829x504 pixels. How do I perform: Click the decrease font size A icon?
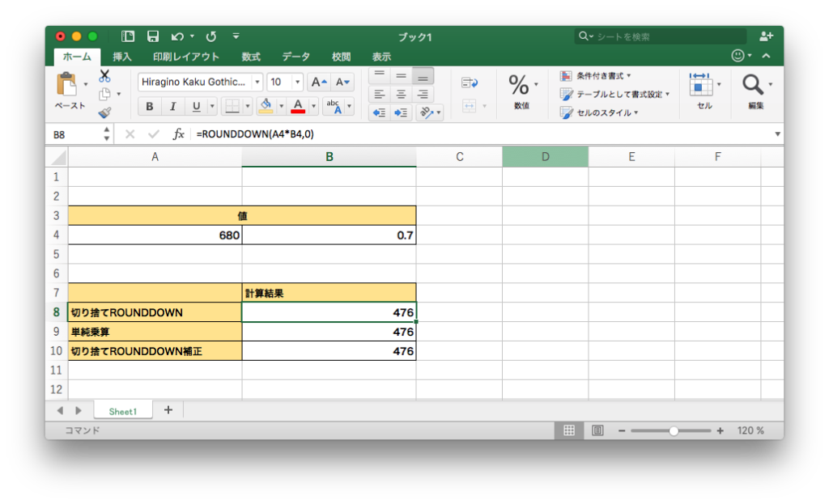coord(340,82)
